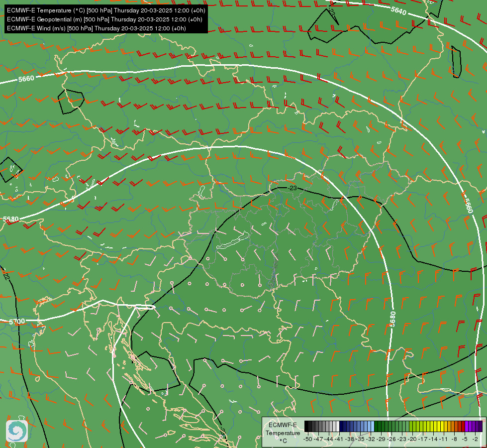Click the -44 tick label in the legend
The width and height of the screenshot is (487, 448).
[x=329, y=439]
